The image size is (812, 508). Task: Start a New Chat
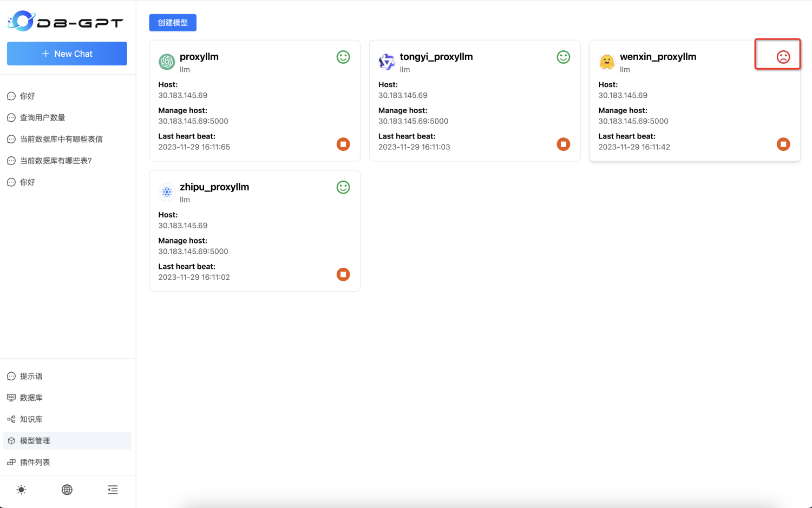[67, 54]
